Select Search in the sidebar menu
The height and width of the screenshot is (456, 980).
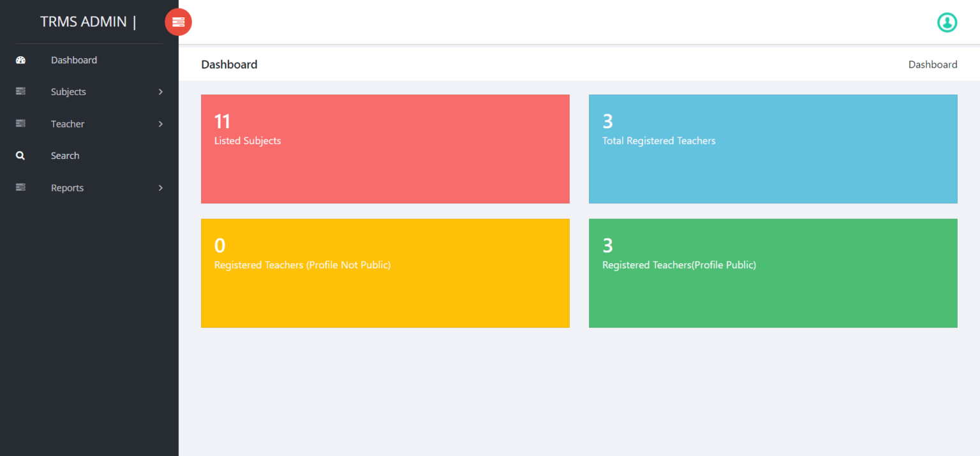click(x=65, y=155)
